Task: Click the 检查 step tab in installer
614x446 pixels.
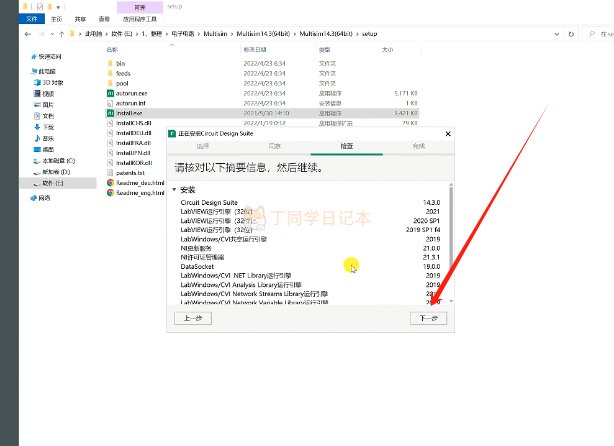Action: [347, 146]
